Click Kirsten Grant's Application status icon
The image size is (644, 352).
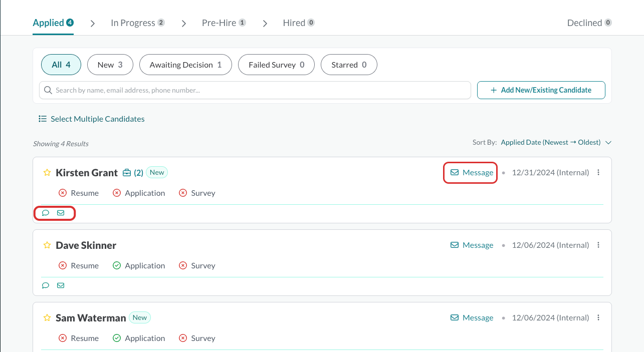(x=117, y=193)
